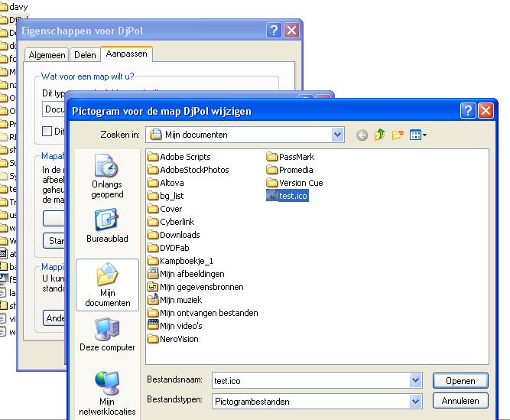Open the Views menu icon
The width and height of the screenshot is (510, 420).
[x=418, y=135]
